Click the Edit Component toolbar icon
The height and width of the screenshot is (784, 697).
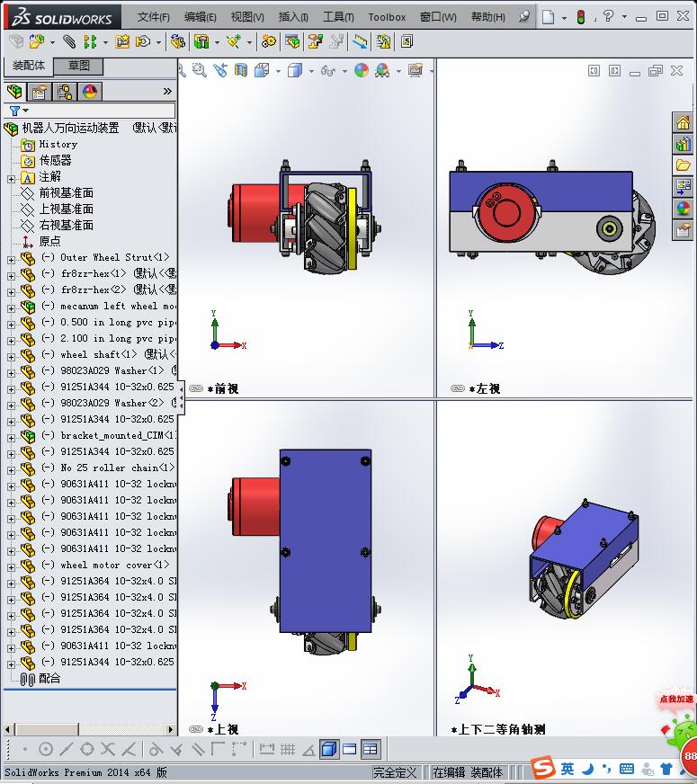(16, 41)
